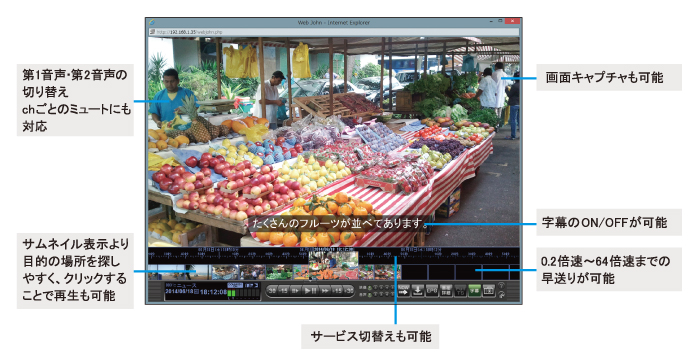Screen dimensions: 700x364
Task: Click the TS button
Action: (x=460, y=291)
